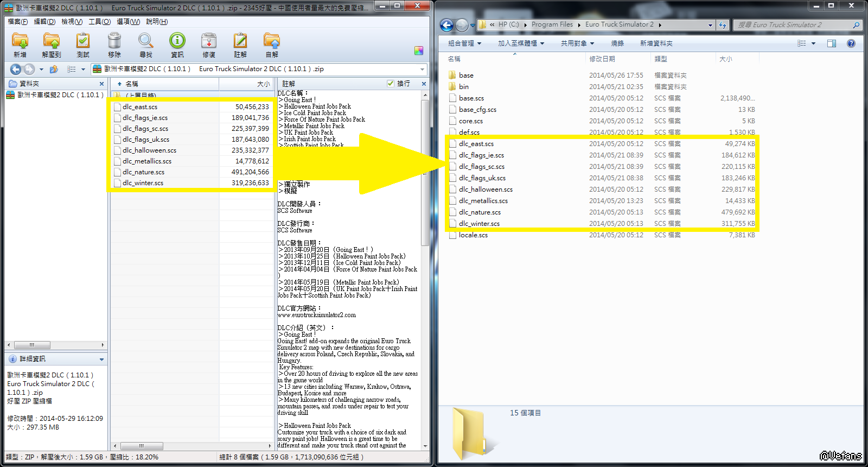Viewport: 868px width, 467px height.
Task: Open the colorful skin picker icon in HaoZip
Action: (419, 51)
